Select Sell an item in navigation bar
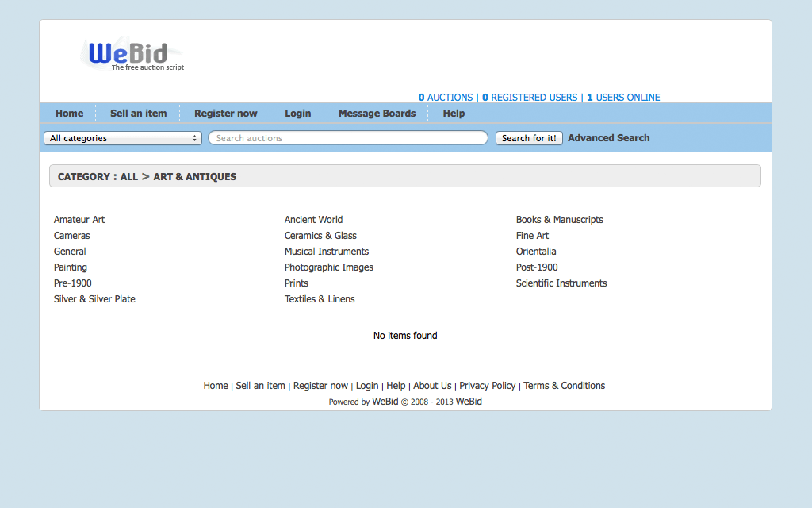Screen dimensions: 812x508 pyautogui.click(x=138, y=114)
